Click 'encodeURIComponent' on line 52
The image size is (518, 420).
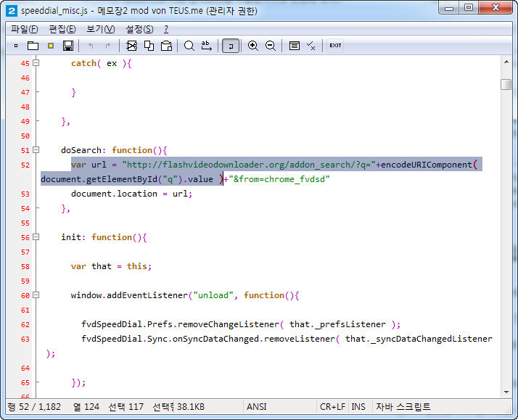(x=427, y=165)
